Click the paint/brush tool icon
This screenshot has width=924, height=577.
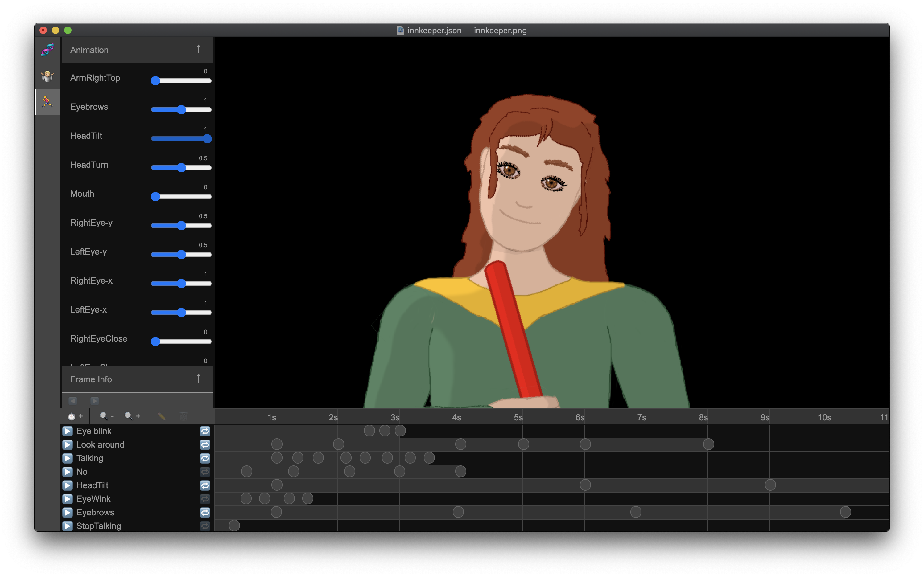(162, 416)
